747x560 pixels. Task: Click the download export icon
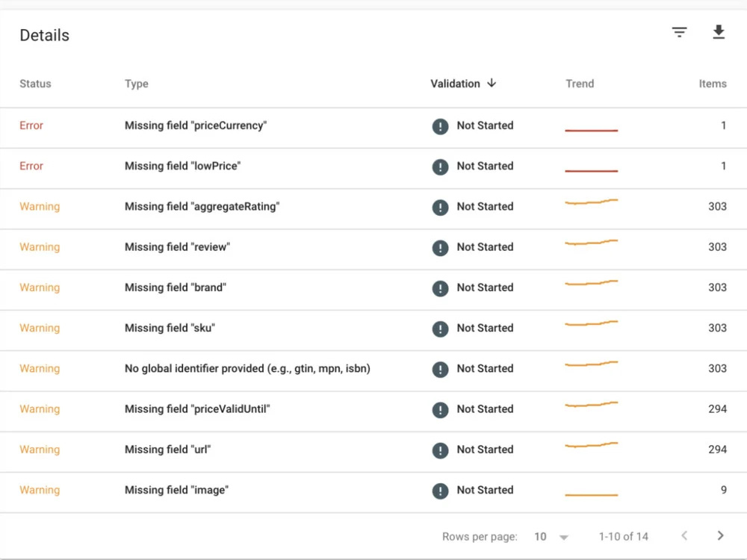tap(719, 32)
